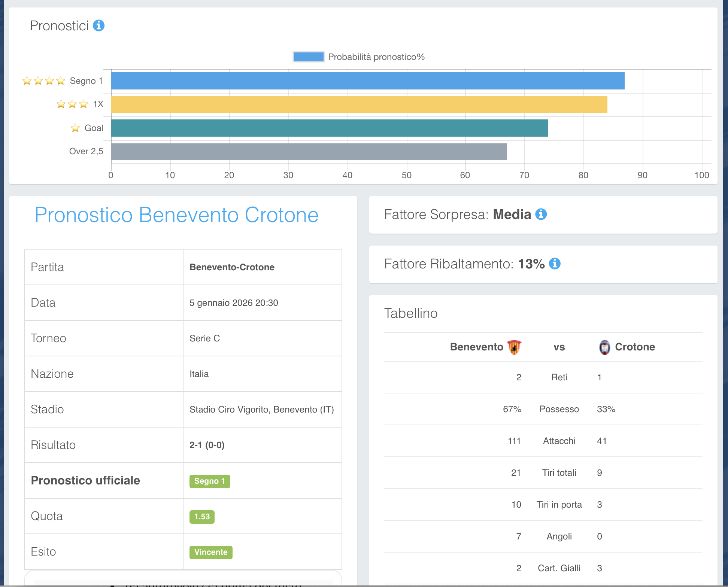Screen dimensions: 728x587
Task: Toggle the Probabilità pronostico legend swatch
Action: 308,57
